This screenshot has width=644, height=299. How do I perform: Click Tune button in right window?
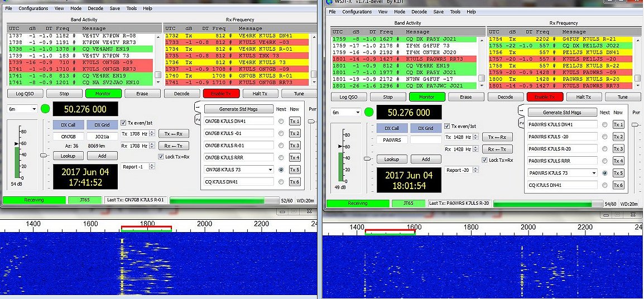pyautogui.click(x=623, y=97)
